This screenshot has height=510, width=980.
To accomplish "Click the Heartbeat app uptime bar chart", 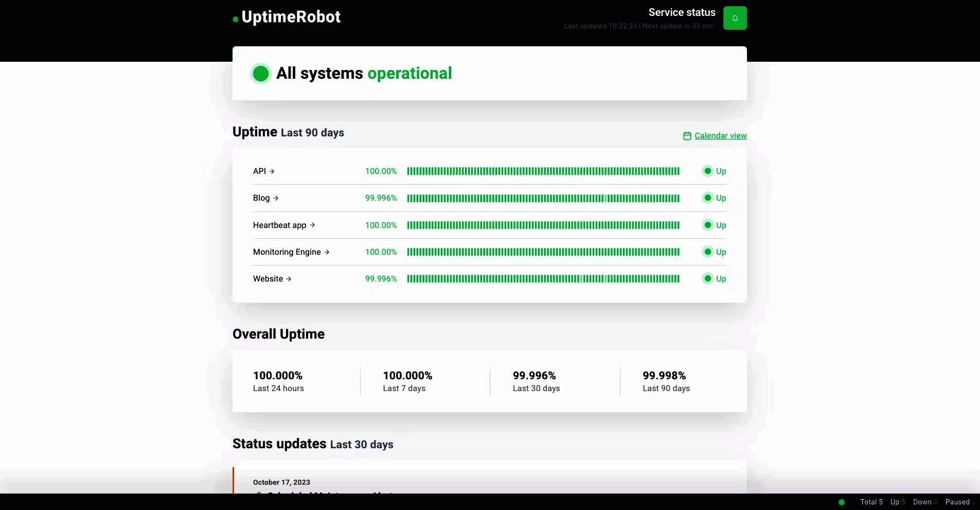I will 543,225.
